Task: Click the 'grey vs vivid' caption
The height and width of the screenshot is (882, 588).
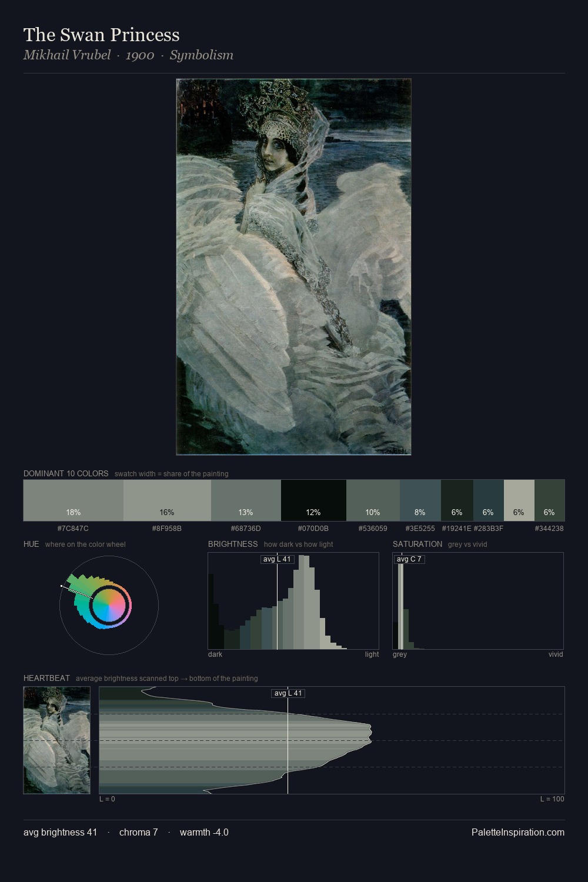Action: [x=467, y=544]
